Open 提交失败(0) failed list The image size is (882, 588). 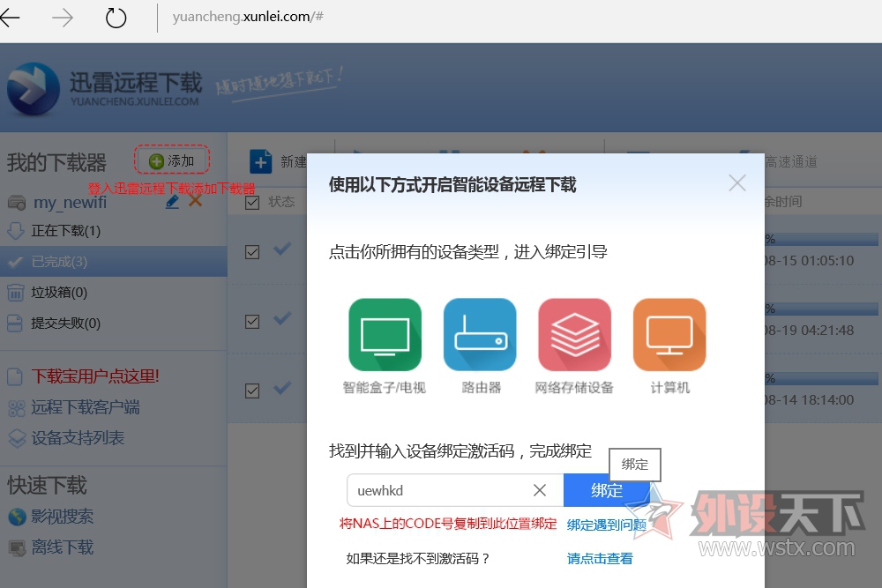point(66,324)
